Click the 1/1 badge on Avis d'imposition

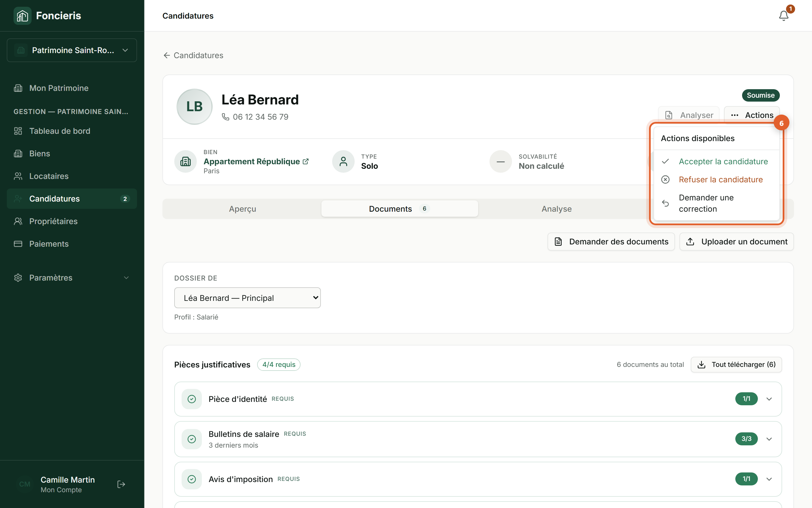click(x=746, y=479)
